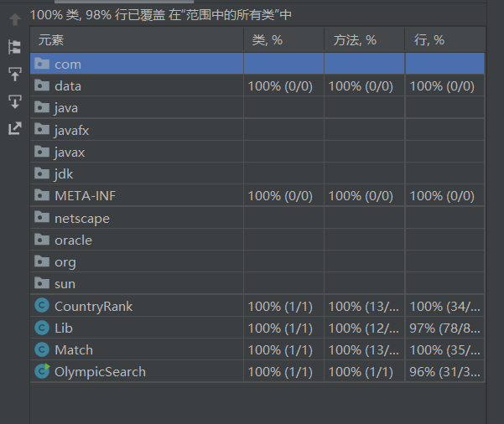Click the javax folder icon

(42, 152)
